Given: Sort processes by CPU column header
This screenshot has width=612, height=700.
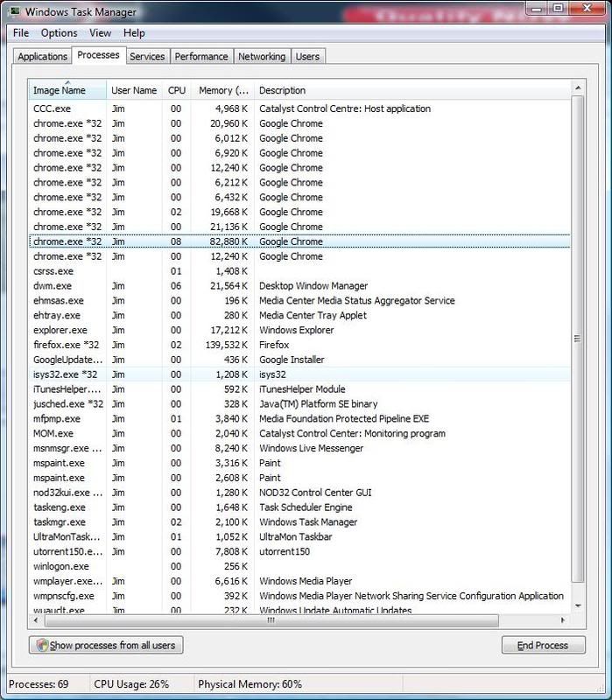Looking at the screenshot, I should pos(177,90).
